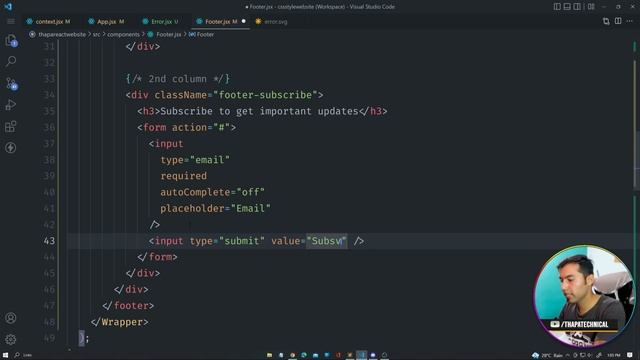Open the Run and Debug view
The width and height of the screenshot is (640, 360).
pyautogui.click(x=11, y=105)
